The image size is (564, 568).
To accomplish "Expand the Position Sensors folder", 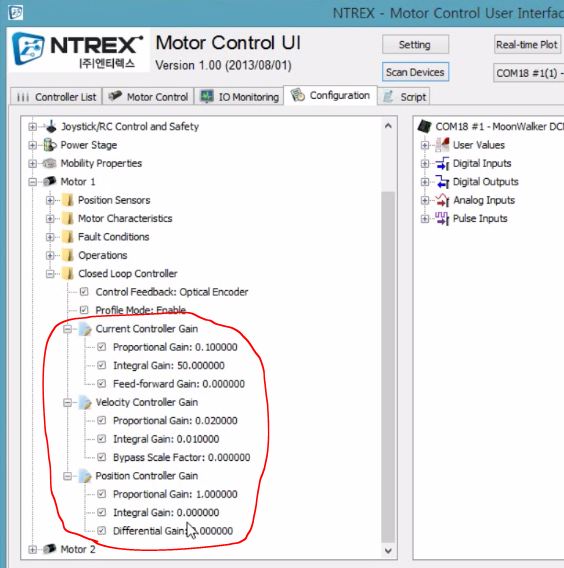I will 50,200.
